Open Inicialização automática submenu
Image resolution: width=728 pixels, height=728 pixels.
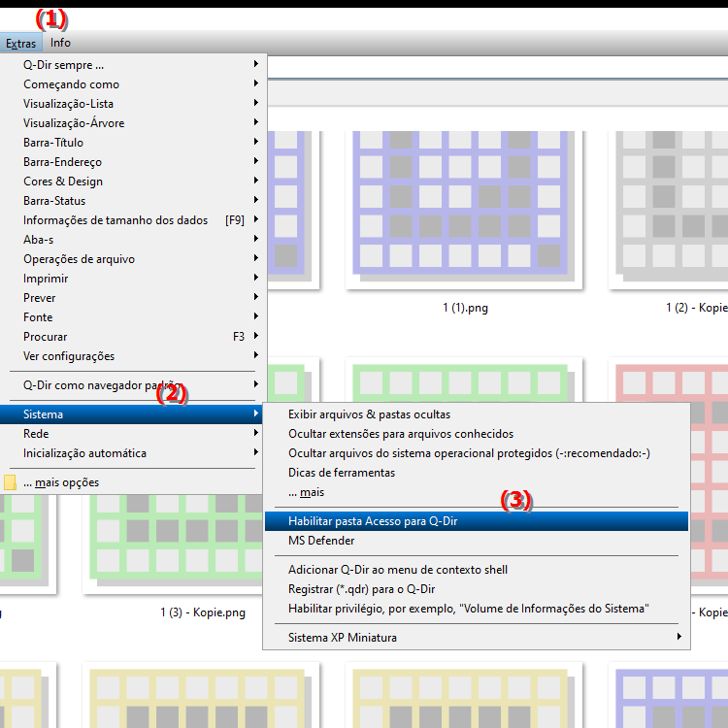(133, 453)
